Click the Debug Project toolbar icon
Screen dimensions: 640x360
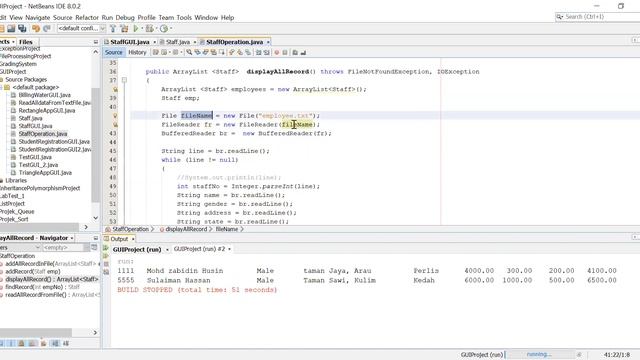pos(149,28)
